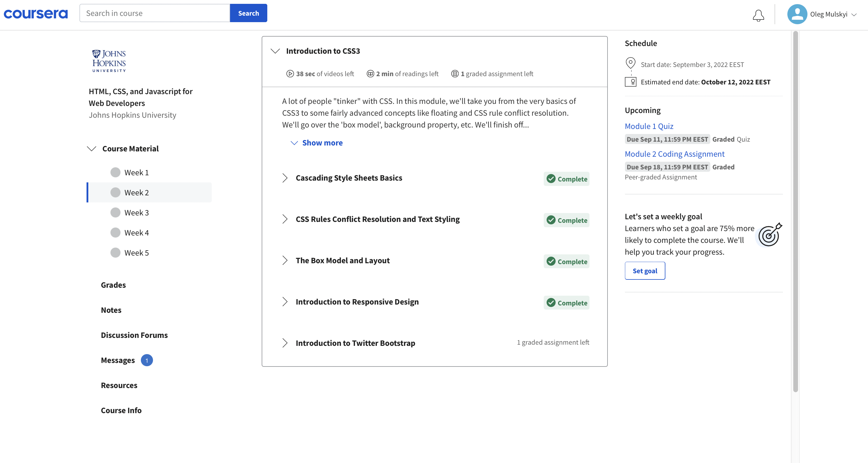Click the Search in course field
Image resolution: width=868 pixels, height=463 pixels.
pos(155,13)
